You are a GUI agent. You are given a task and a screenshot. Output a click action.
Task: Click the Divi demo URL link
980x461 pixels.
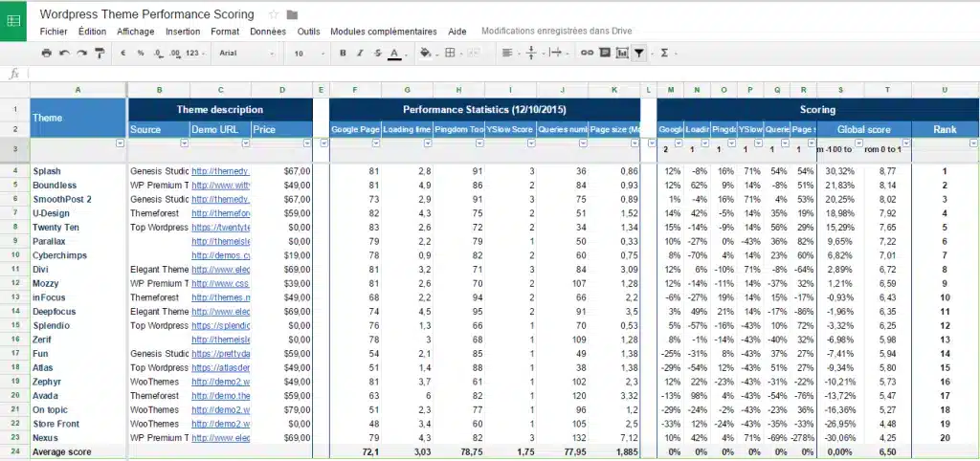220,270
